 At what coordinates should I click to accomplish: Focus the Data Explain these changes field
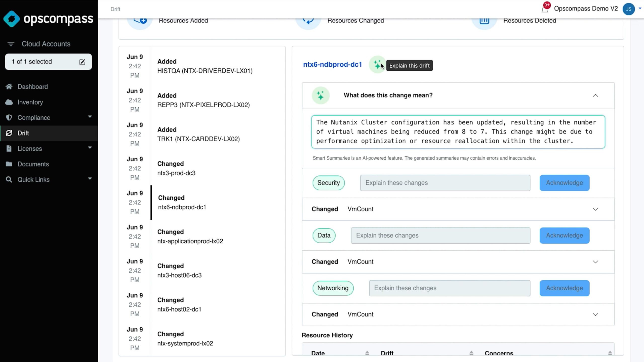441,236
